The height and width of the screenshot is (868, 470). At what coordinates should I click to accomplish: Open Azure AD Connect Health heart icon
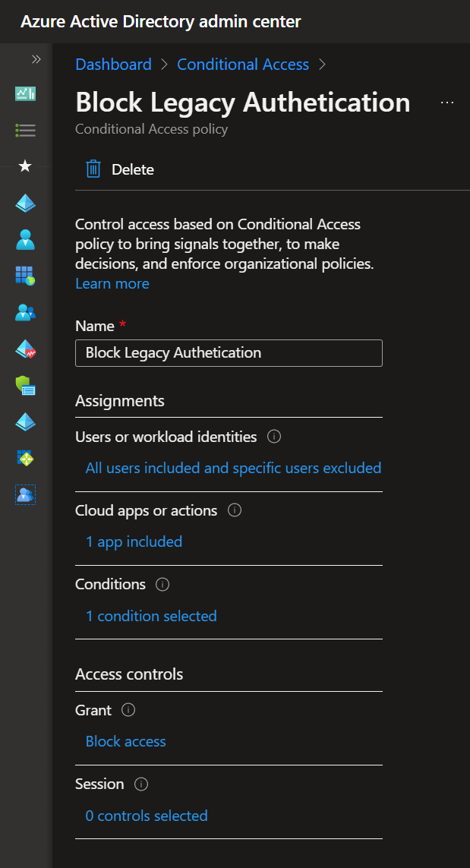tap(26, 349)
